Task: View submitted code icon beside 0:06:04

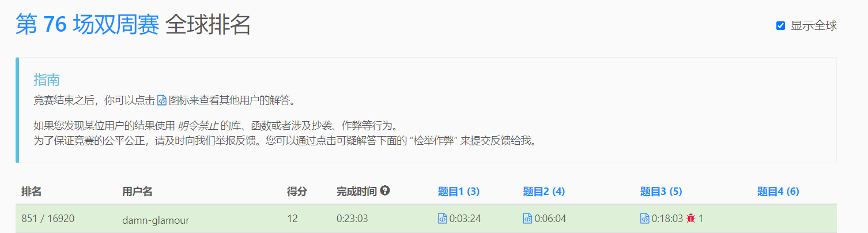Action: [527, 219]
